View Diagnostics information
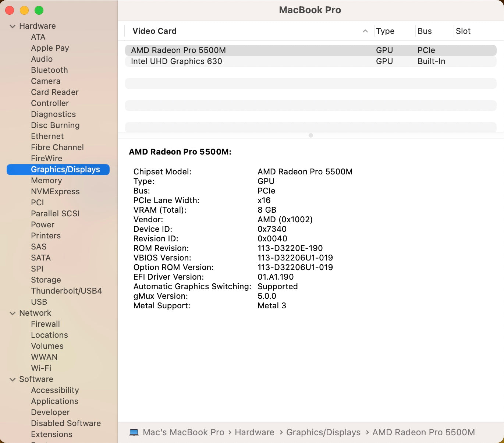 point(53,114)
